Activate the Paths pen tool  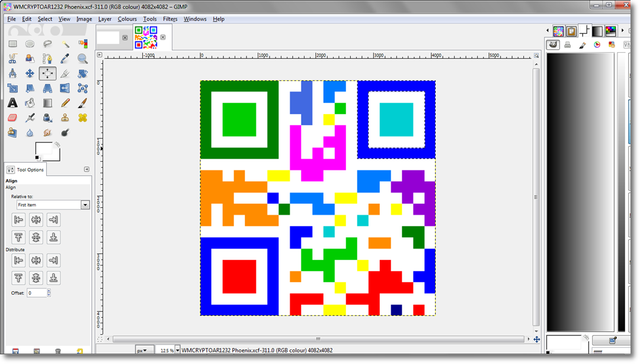pos(47,59)
